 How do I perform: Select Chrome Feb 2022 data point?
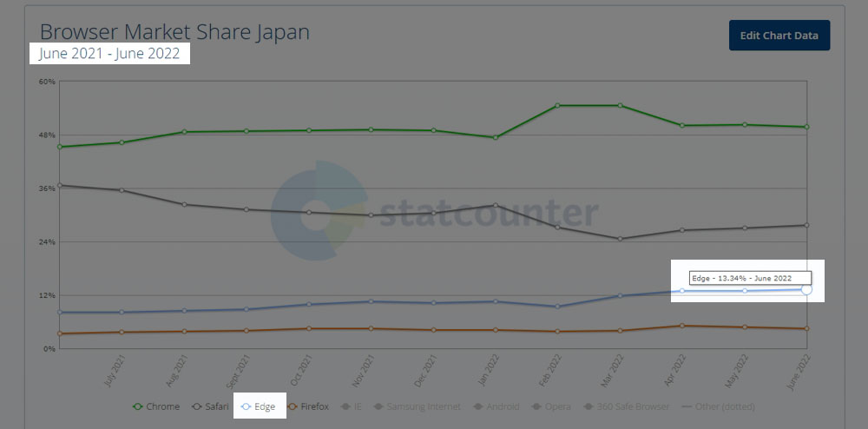(x=557, y=105)
